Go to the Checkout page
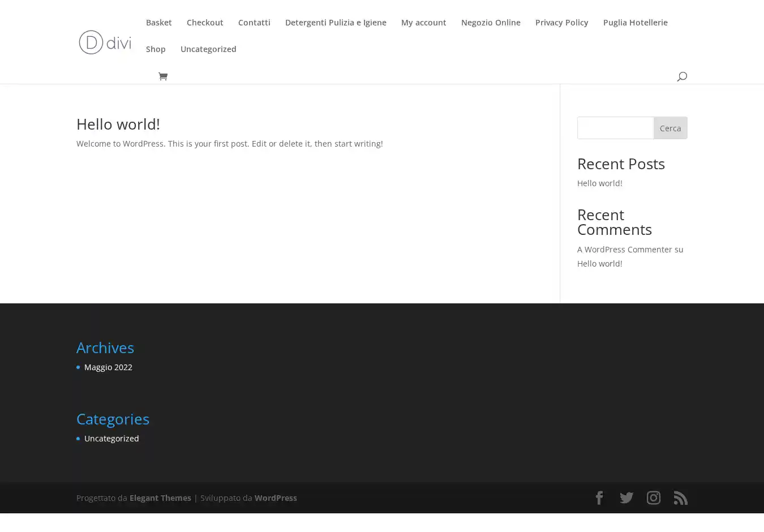This screenshot has width=764, height=532. tap(205, 23)
